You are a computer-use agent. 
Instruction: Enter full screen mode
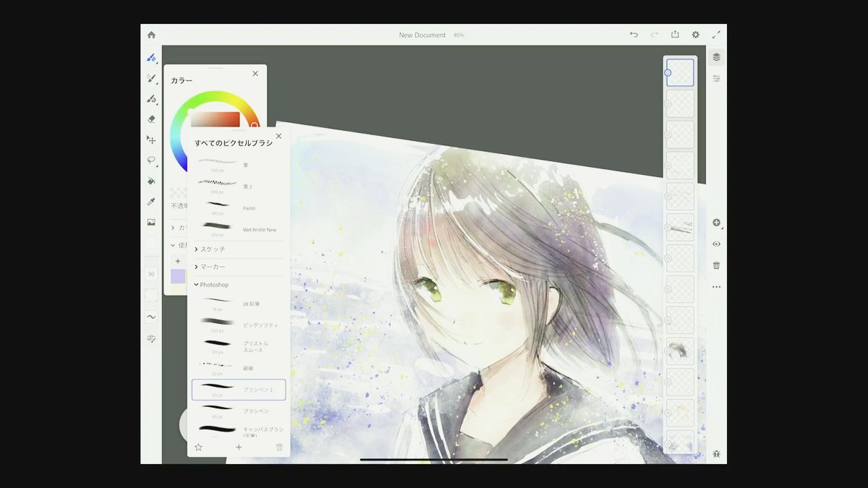716,35
